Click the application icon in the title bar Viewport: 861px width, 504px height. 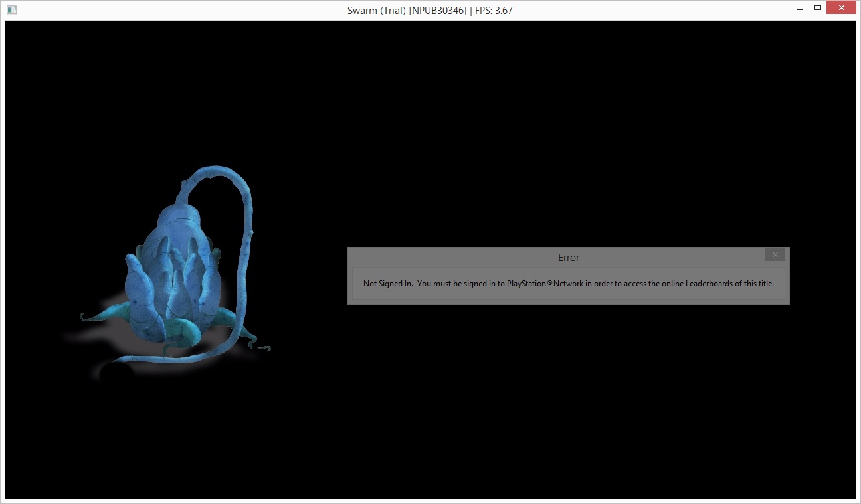[x=11, y=10]
